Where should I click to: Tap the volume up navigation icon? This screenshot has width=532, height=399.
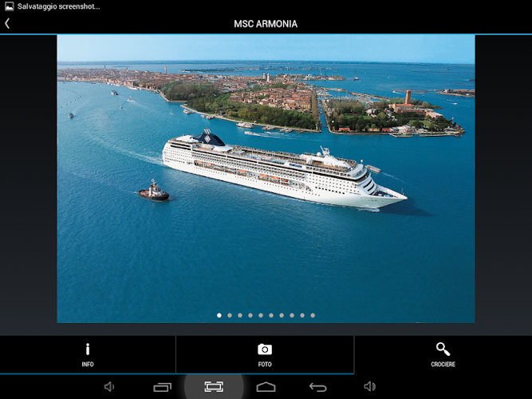pos(369,386)
